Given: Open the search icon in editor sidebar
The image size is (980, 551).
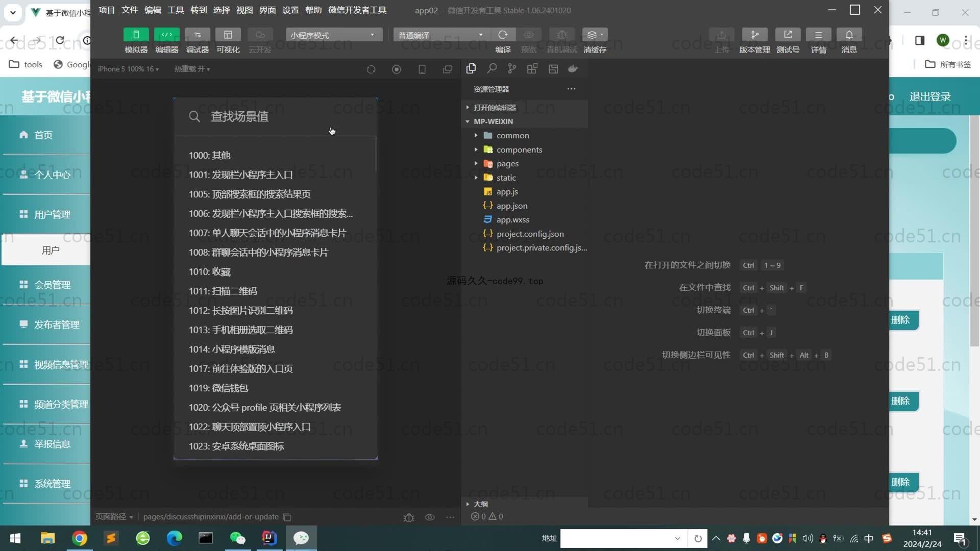Looking at the screenshot, I should [492, 68].
